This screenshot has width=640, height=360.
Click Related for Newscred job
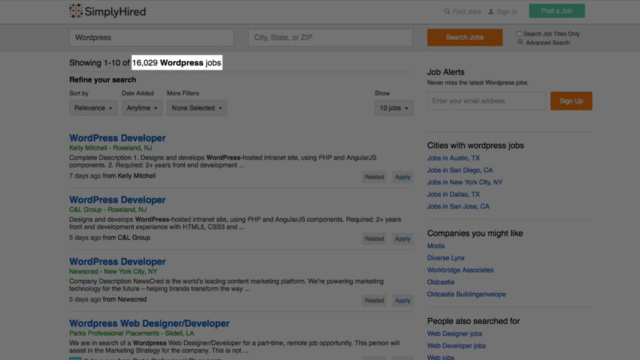click(x=374, y=300)
